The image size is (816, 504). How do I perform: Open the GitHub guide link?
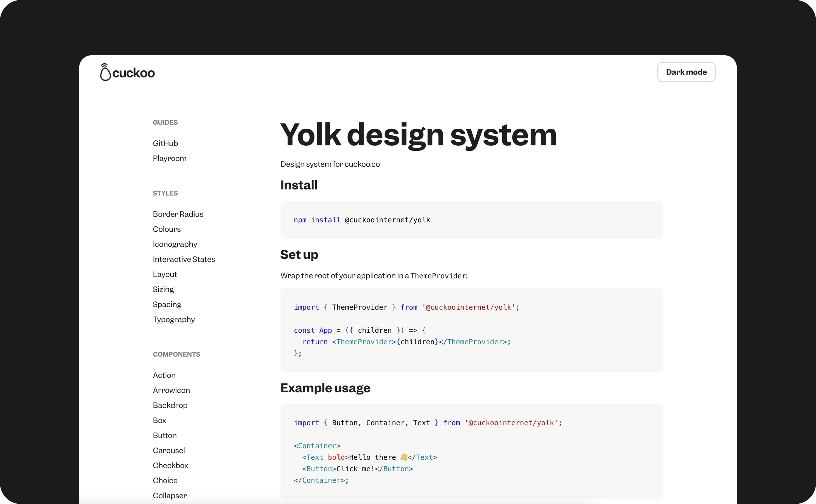click(x=165, y=143)
